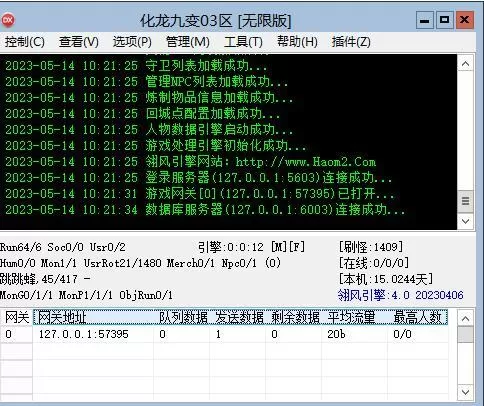Click the log line with http://www.Haom2.Com
484x406 pixels.
point(190,162)
